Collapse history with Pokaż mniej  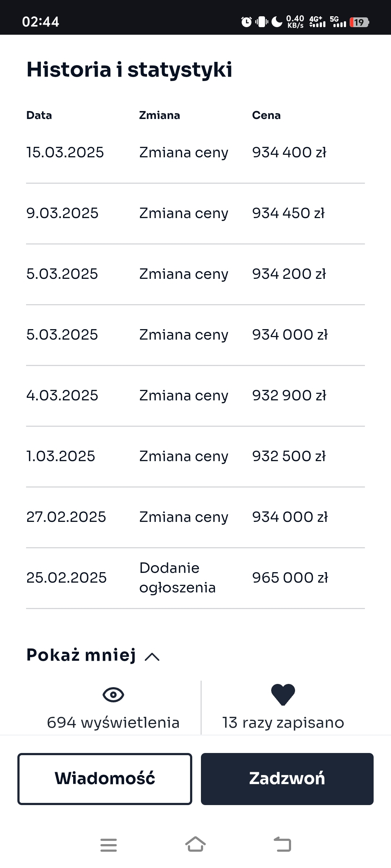(x=81, y=655)
